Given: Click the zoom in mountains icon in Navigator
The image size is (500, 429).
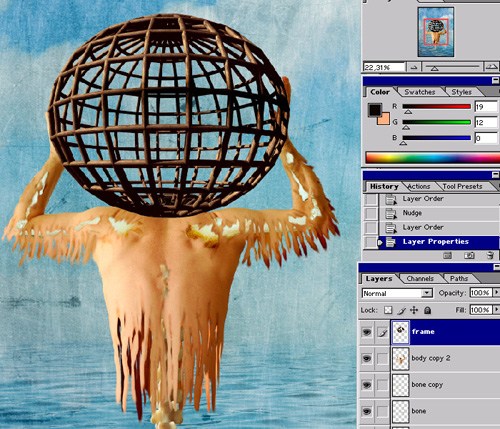Looking at the screenshot, I should (x=492, y=67).
